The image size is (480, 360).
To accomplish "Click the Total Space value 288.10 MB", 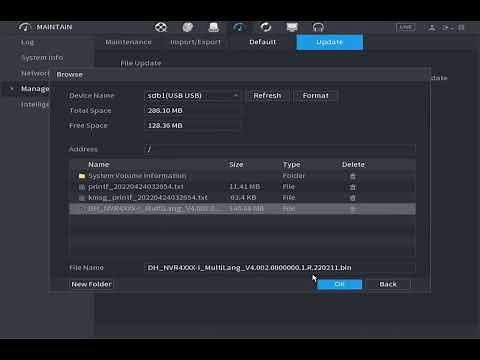I will [x=165, y=111].
